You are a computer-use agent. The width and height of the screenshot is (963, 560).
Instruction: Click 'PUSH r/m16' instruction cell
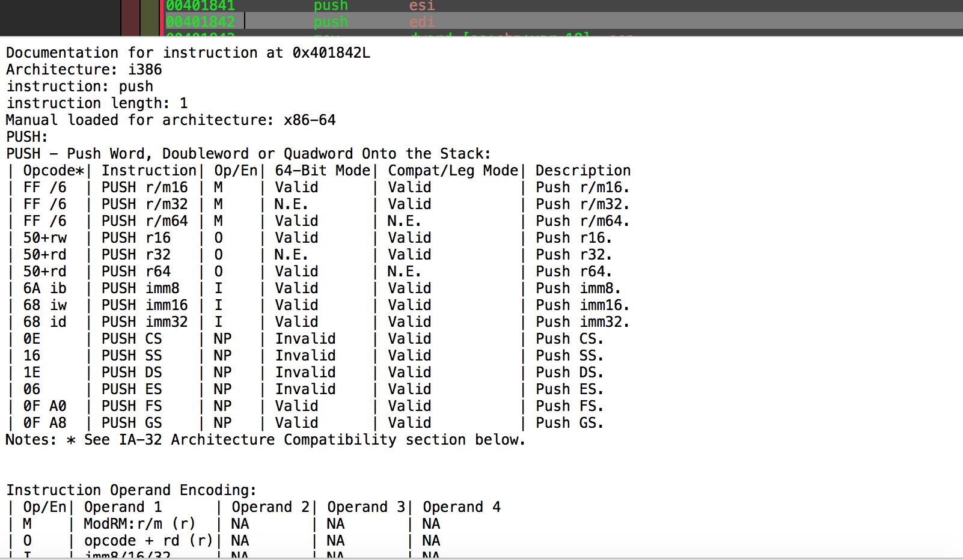pos(144,187)
